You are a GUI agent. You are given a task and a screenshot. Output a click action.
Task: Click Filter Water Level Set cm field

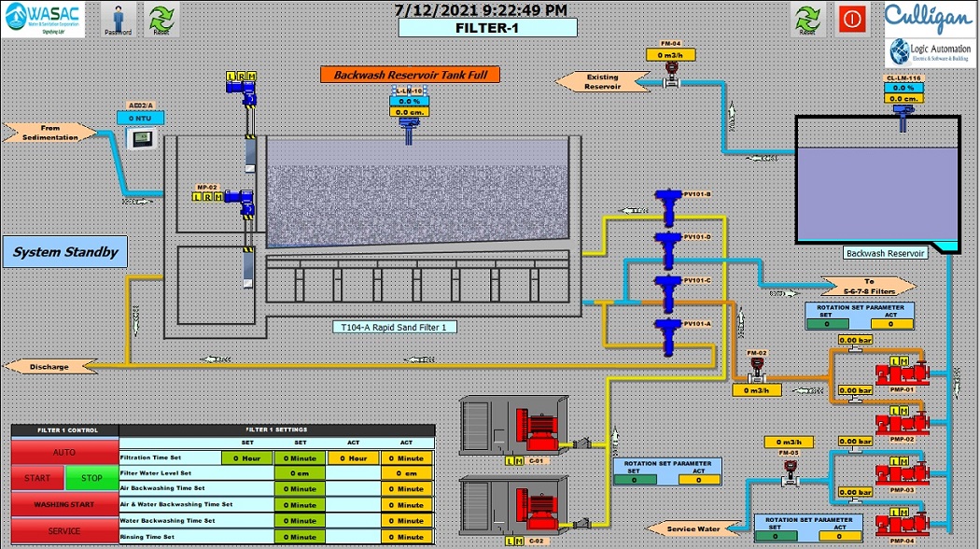tap(300, 473)
